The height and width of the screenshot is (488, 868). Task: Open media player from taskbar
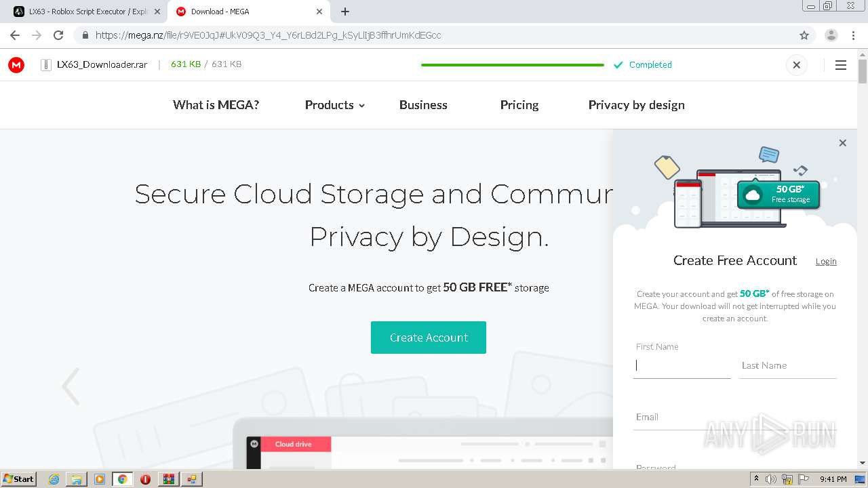click(100, 479)
